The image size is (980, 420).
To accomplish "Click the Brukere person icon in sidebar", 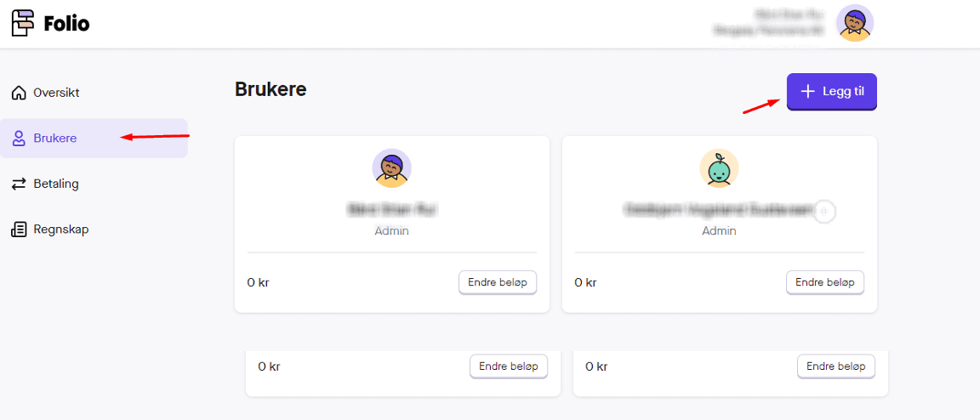I will pos(19,139).
